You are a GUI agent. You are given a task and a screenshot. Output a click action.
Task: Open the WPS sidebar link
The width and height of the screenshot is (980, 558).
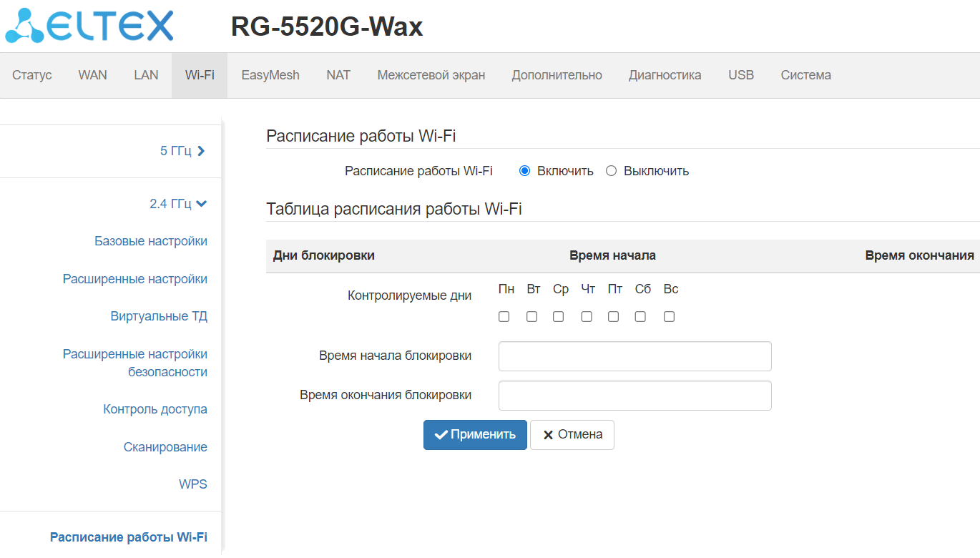(193, 484)
